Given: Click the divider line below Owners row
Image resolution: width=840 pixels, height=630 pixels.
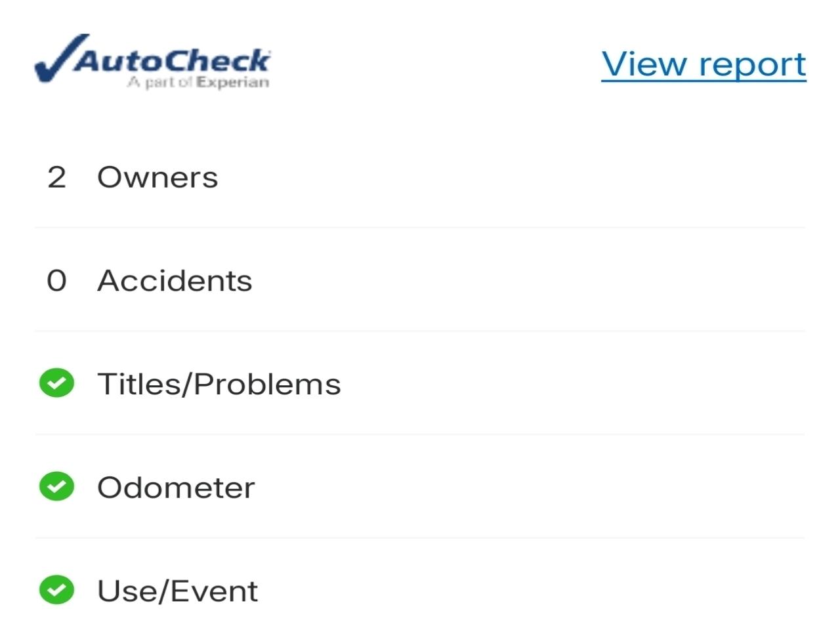Looking at the screenshot, I should [x=420, y=228].
